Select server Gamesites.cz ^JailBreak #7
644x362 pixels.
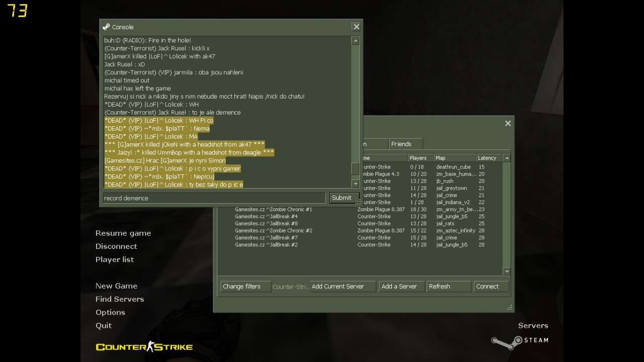click(360, 238)
